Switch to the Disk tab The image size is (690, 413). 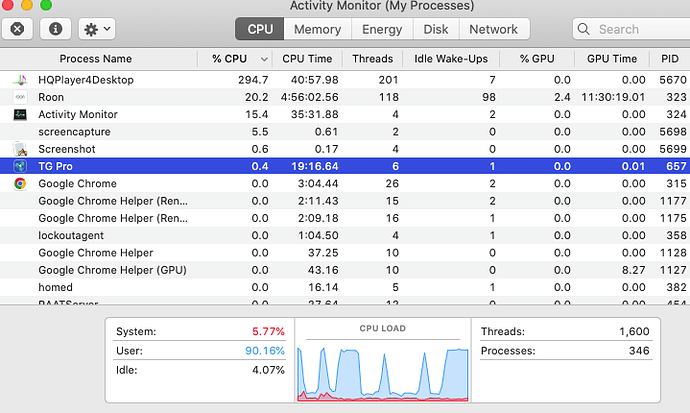click(x=436, y=29)
